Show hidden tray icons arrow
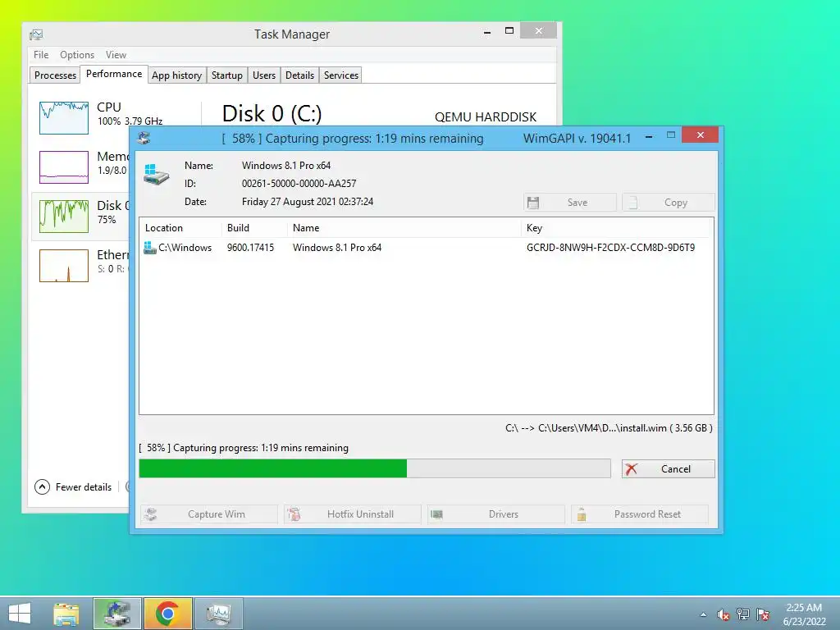This screenshot has width=840, height=630. 703,615
